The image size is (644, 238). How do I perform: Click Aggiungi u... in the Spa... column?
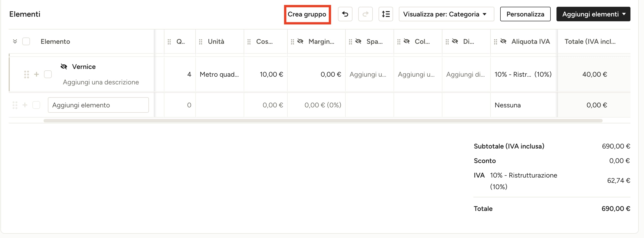369,74
